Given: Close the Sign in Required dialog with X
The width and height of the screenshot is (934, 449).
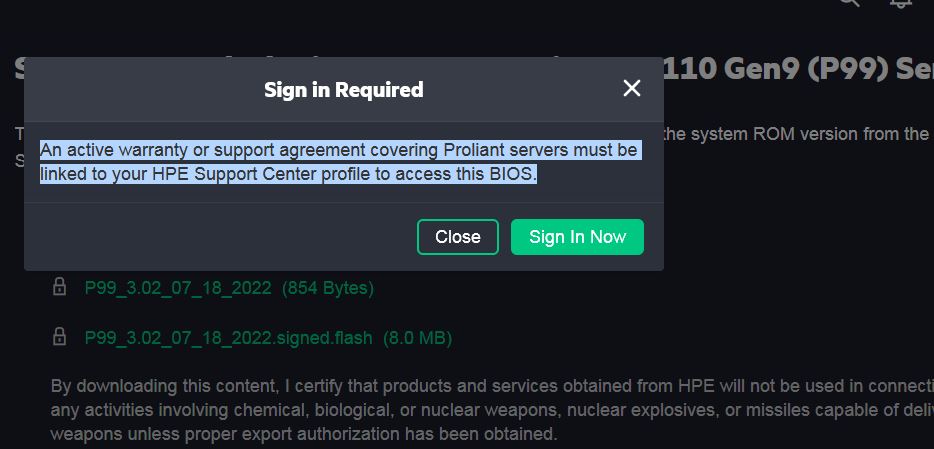Looking at the screenshot, I should [x=631, y=88].
